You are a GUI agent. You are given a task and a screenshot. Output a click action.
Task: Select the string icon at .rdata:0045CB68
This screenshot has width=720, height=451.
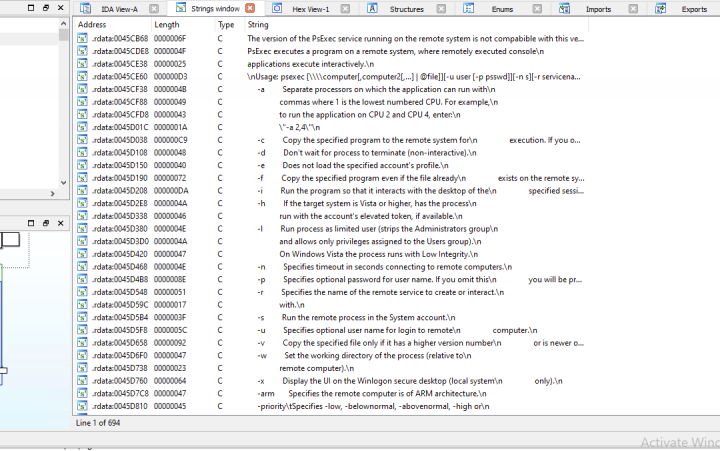[x=82, y=39]
